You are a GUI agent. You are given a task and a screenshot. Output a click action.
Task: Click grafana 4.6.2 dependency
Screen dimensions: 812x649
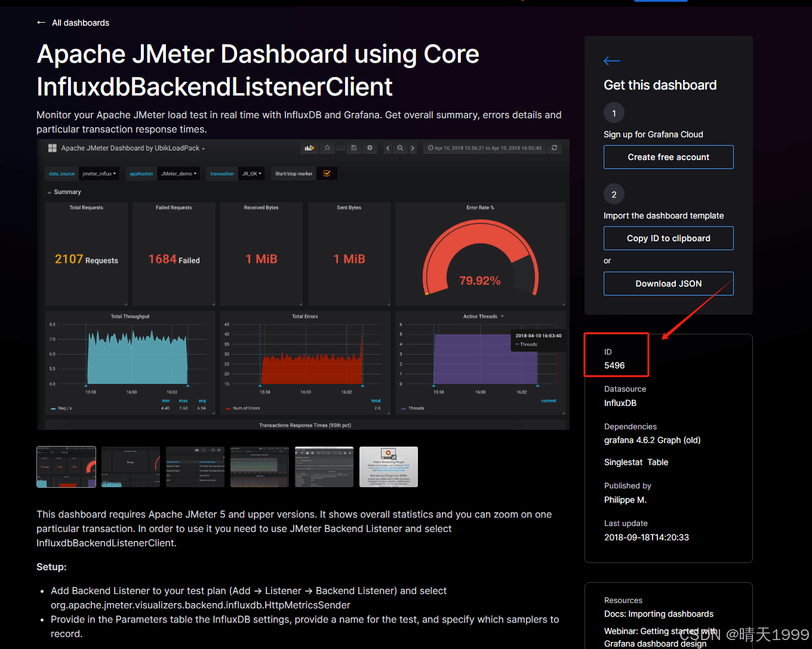629,440
